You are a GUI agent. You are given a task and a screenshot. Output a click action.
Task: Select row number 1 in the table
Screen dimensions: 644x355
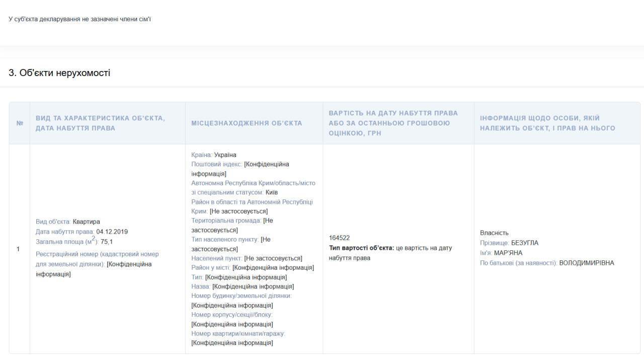[x=19, y=249]
